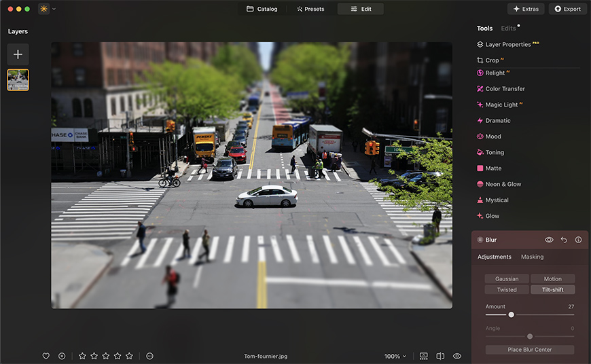Rate photo one star
Image resolution: width=591 pixels, height=364 pixels.
coord(82,356)
